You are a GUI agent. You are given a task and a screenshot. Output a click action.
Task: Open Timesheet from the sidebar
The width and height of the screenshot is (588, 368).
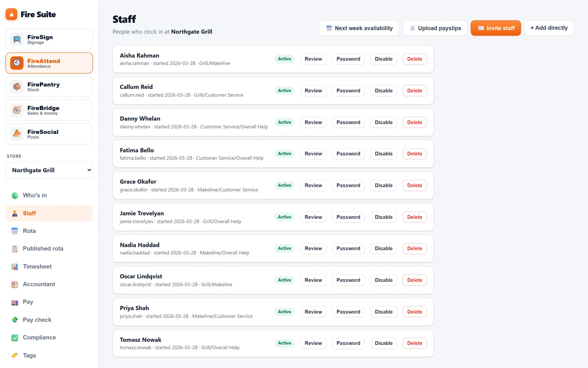[x=49, y=267]
